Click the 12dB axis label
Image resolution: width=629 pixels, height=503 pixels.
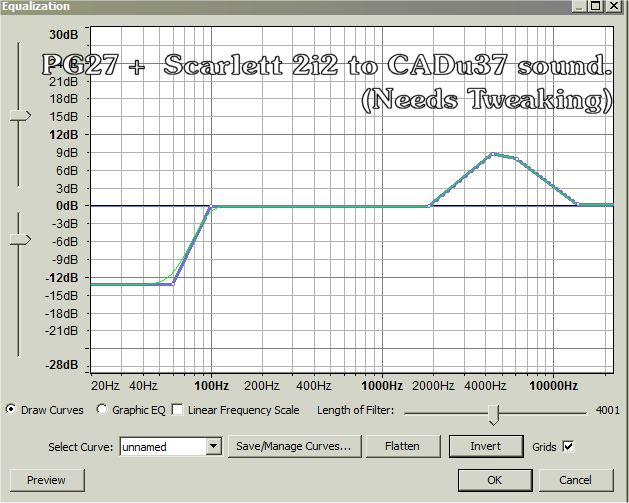(64, 135)
